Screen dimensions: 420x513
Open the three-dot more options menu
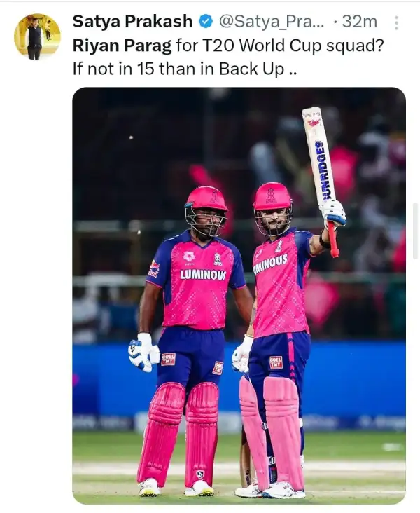coord(396,23)
